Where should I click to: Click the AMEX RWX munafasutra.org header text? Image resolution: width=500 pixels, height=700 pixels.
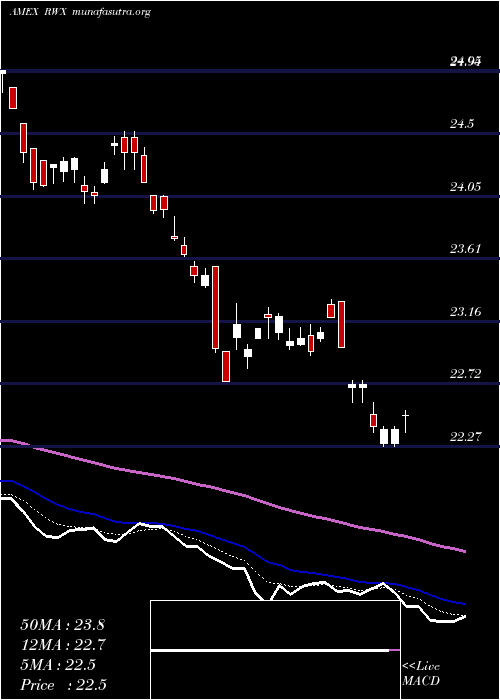79,12
